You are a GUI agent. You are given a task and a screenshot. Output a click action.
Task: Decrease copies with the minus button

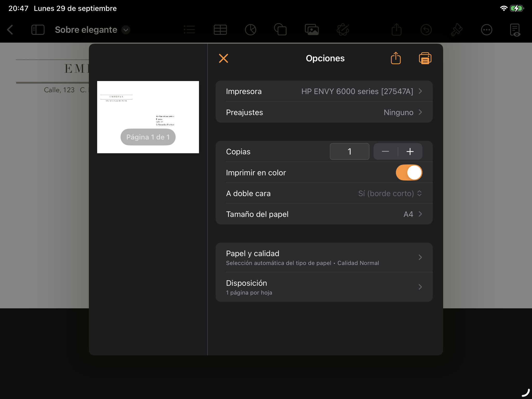tap(385, 151)
